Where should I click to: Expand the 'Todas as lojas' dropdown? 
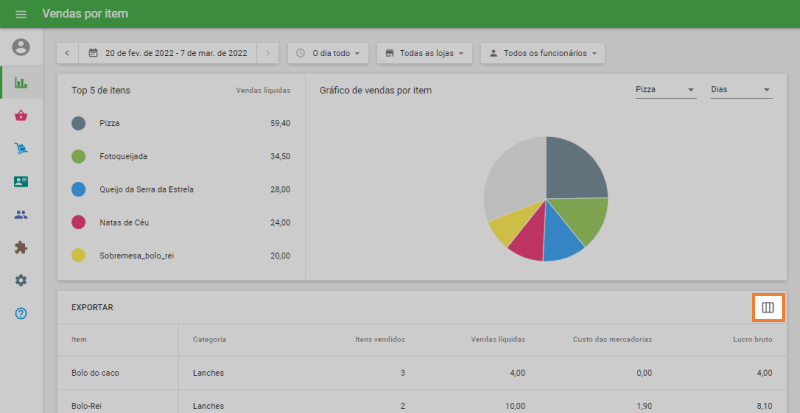[424, 53]
